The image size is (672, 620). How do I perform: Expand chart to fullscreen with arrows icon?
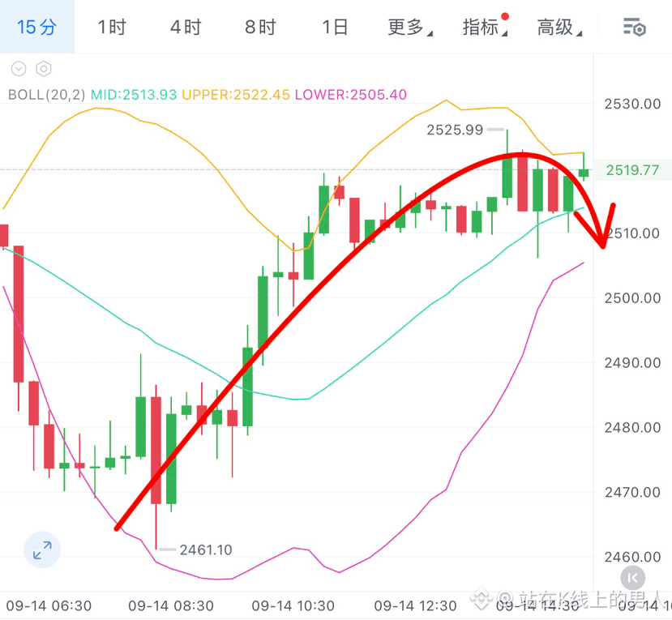coord(42,549)
